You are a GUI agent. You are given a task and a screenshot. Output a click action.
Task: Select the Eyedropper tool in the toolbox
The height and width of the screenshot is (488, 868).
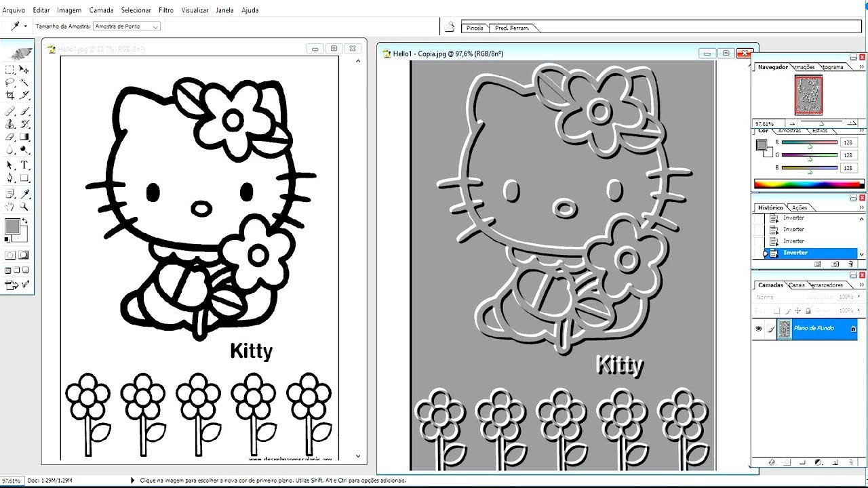24,195
